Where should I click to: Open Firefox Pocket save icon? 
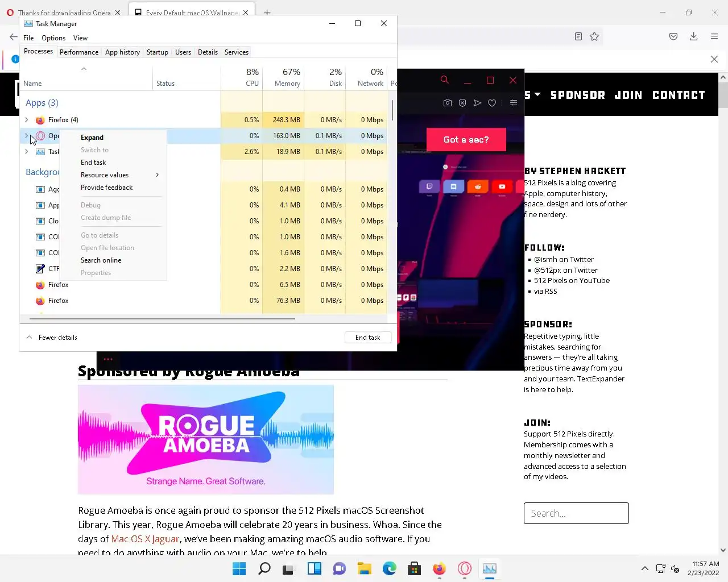pos(673,36)
